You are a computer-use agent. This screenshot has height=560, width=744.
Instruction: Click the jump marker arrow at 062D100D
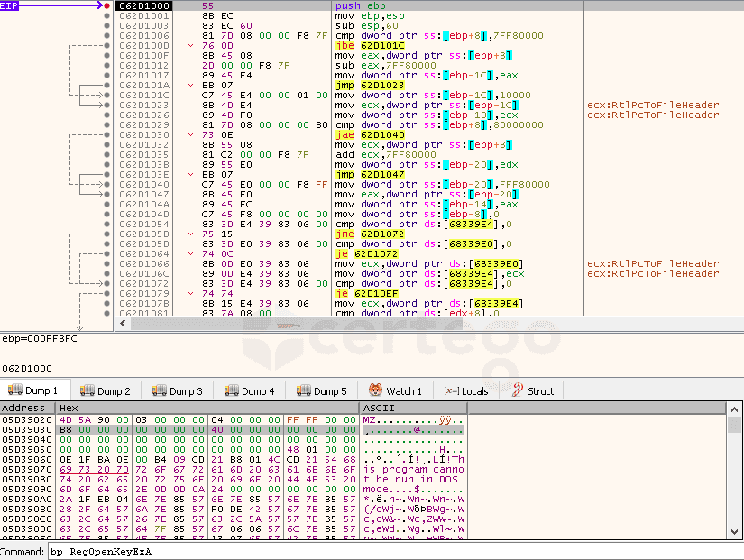(x=190, y=45)
